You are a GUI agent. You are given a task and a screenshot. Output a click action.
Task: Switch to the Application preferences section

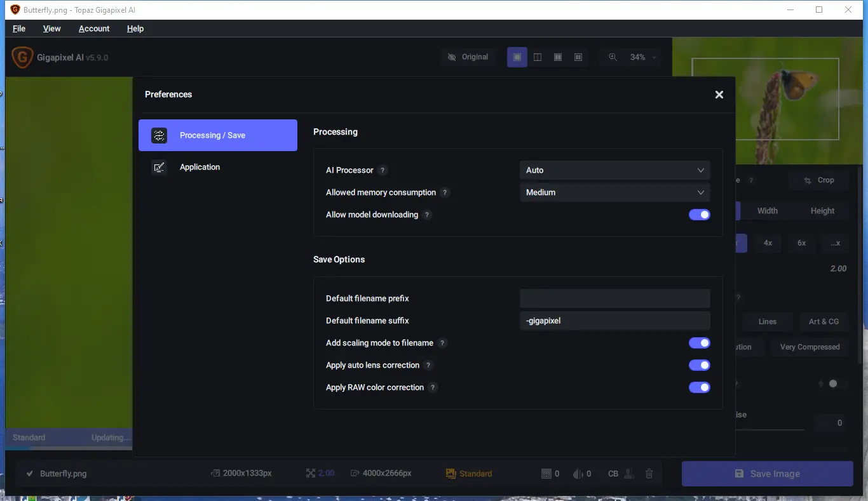(x=218, y=167)
